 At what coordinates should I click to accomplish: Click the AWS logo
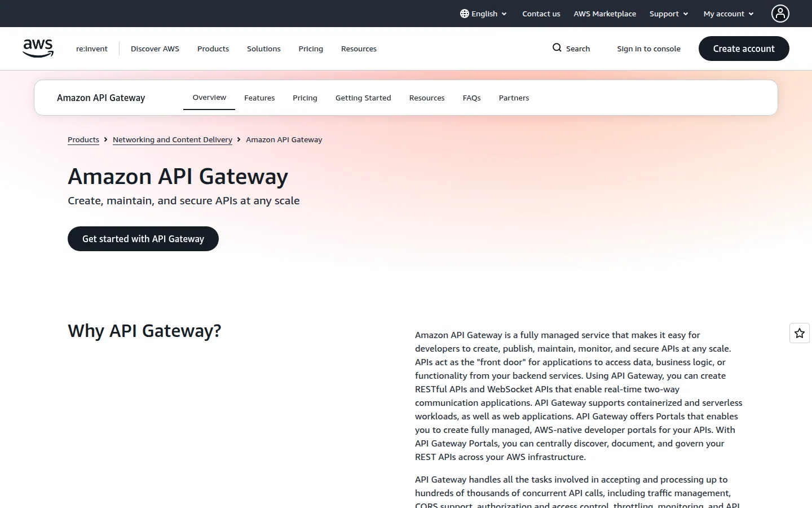38,49
